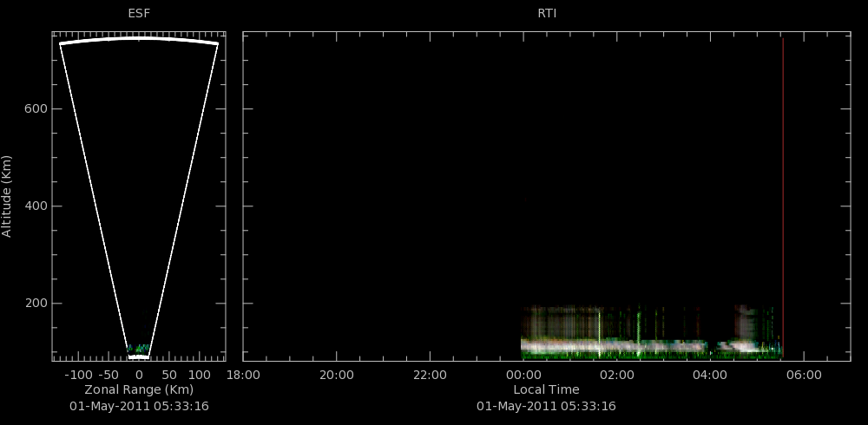Click the 00:00 time tick label
The image size is (868, 425).
point(523,376)
